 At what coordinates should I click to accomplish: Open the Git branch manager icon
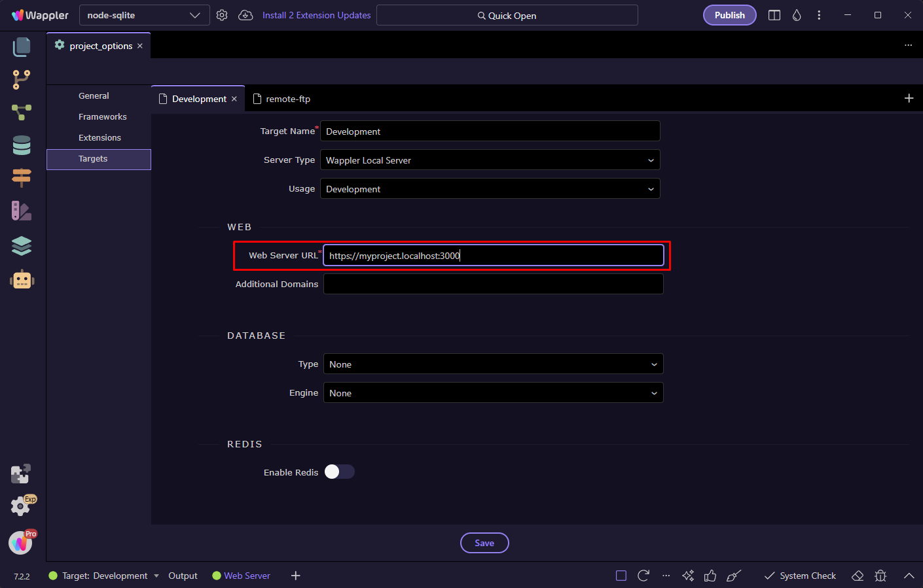click(22, 80)
